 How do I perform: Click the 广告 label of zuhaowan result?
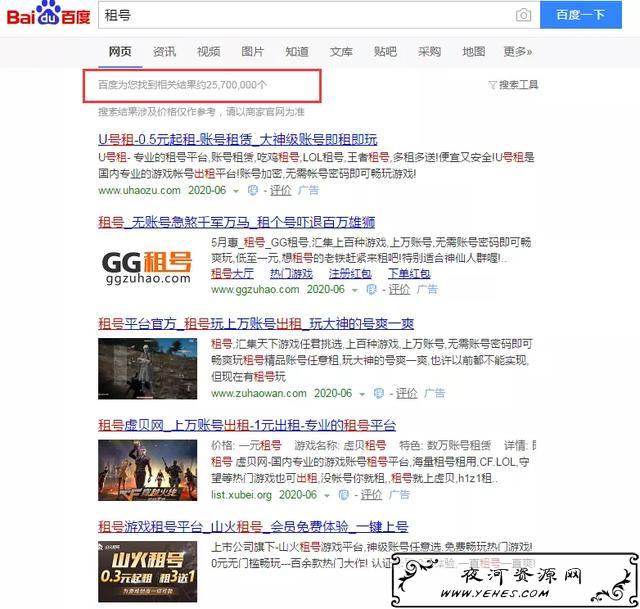coord(434,393)
